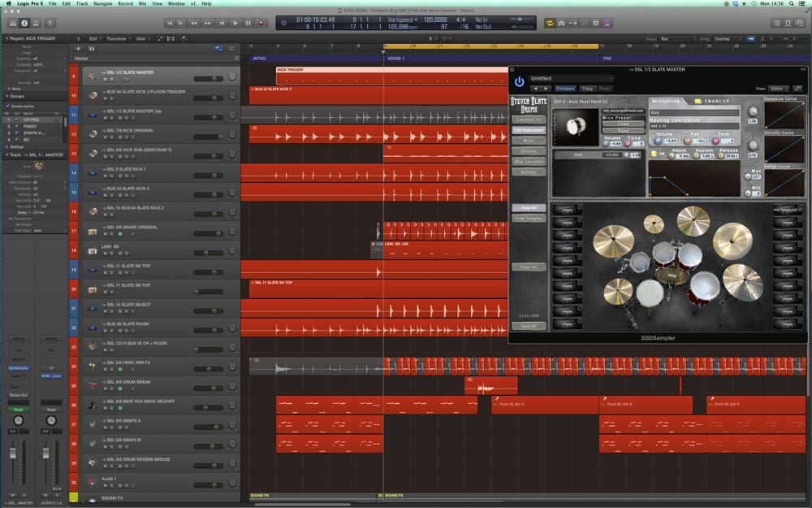
Task: Add a new track with plus button
Action: point(78,48)
